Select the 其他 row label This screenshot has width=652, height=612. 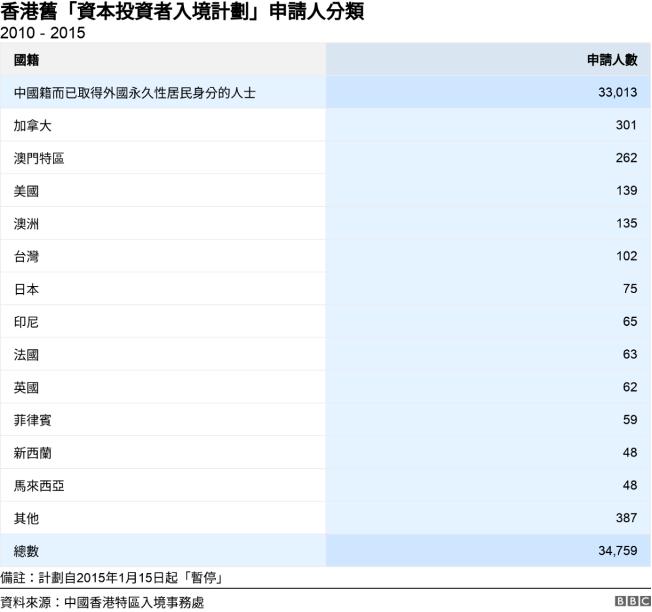coord(27,518)
